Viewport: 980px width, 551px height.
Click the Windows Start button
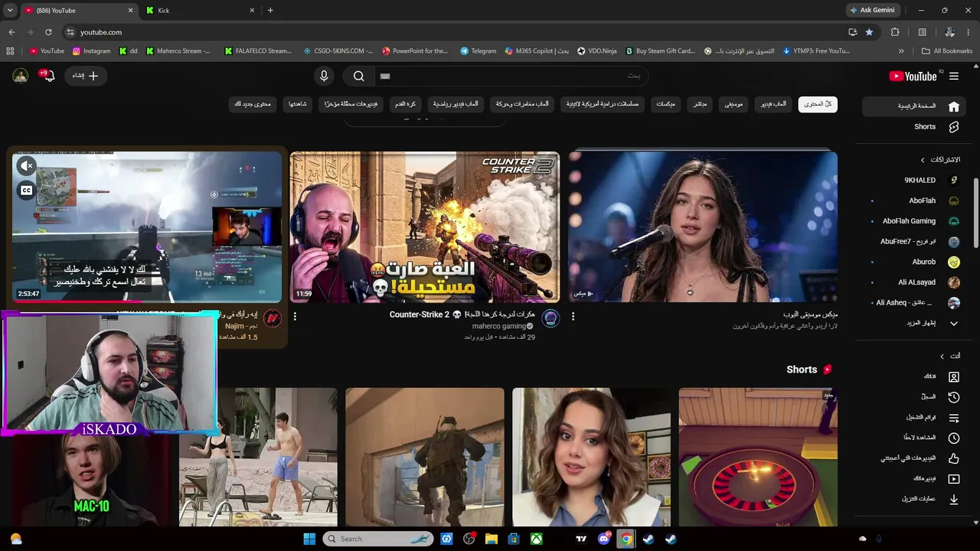tap(309, 539)
